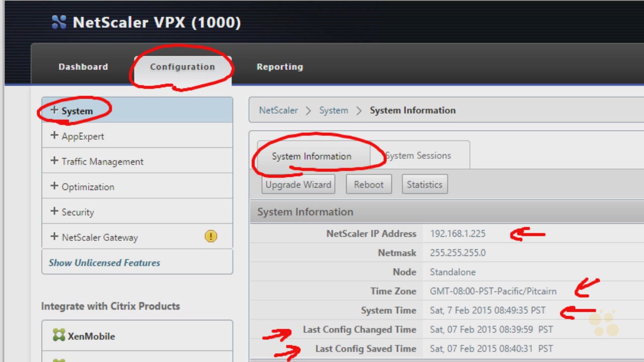Select the Optimization label
The image size is (644, 362).
click(88, 187)
